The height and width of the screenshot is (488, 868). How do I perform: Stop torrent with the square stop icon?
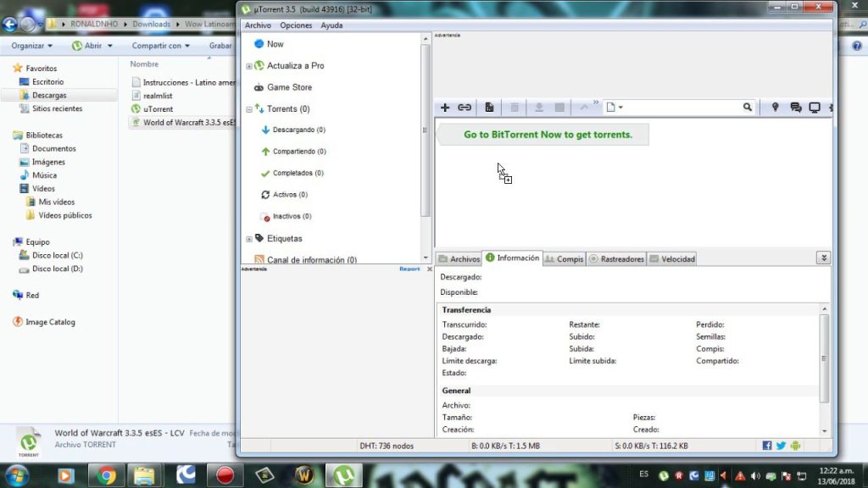[x=560, y=108]
